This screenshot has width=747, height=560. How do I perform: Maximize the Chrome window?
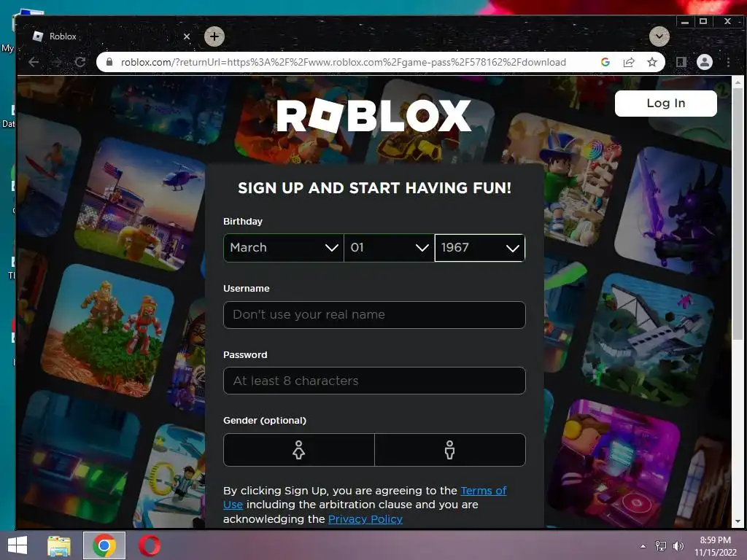(x=703, y=21)
